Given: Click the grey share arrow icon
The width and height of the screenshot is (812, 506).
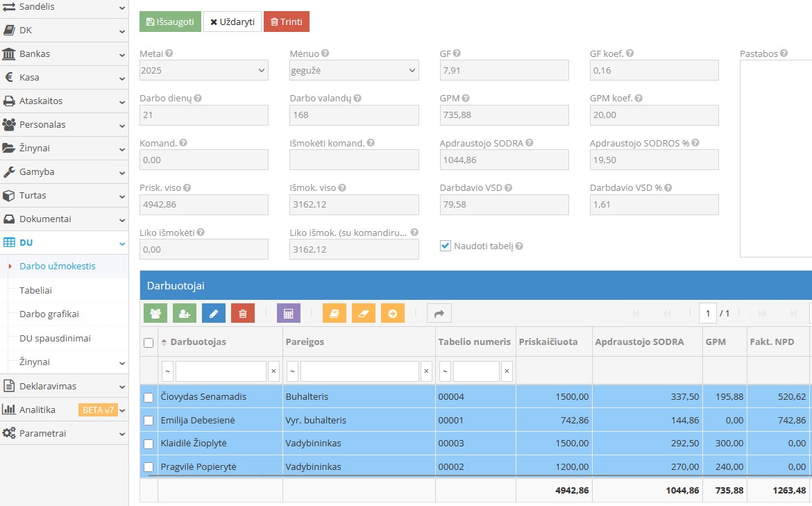Looking at the screenshot, I should point(439,314).
